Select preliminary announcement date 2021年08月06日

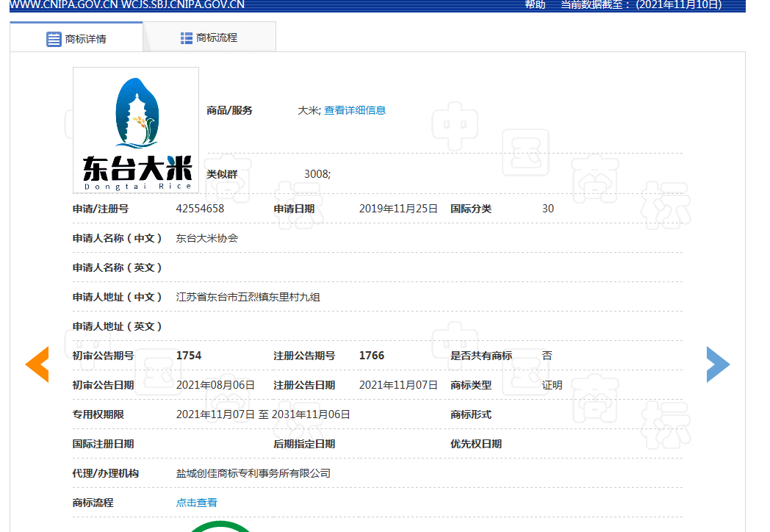215,385
